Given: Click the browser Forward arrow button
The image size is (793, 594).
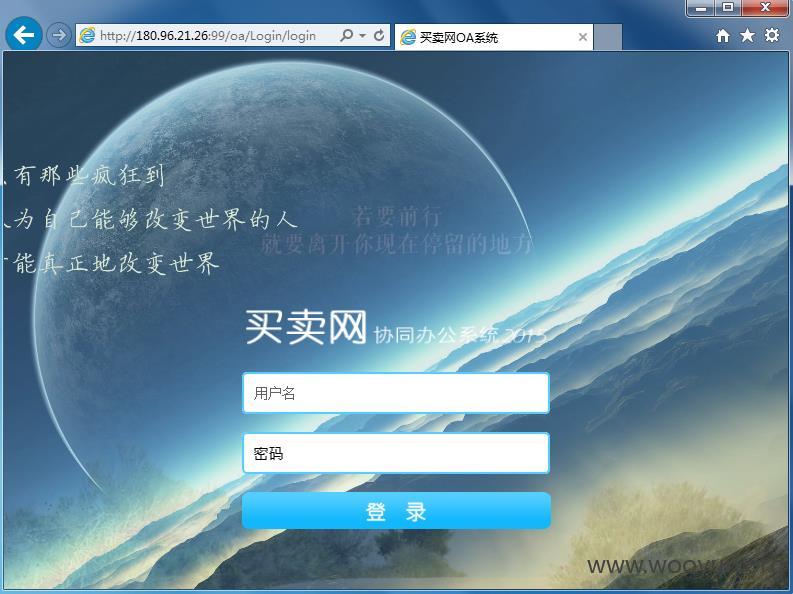Looking at the screenshot, I should coord(59,35).
